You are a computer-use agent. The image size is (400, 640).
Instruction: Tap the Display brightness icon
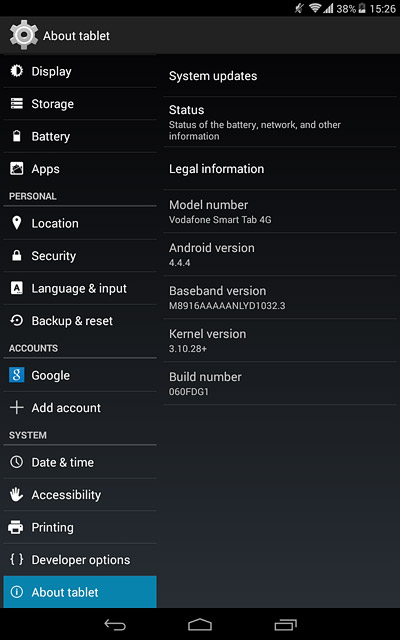(x=17, y=71)
